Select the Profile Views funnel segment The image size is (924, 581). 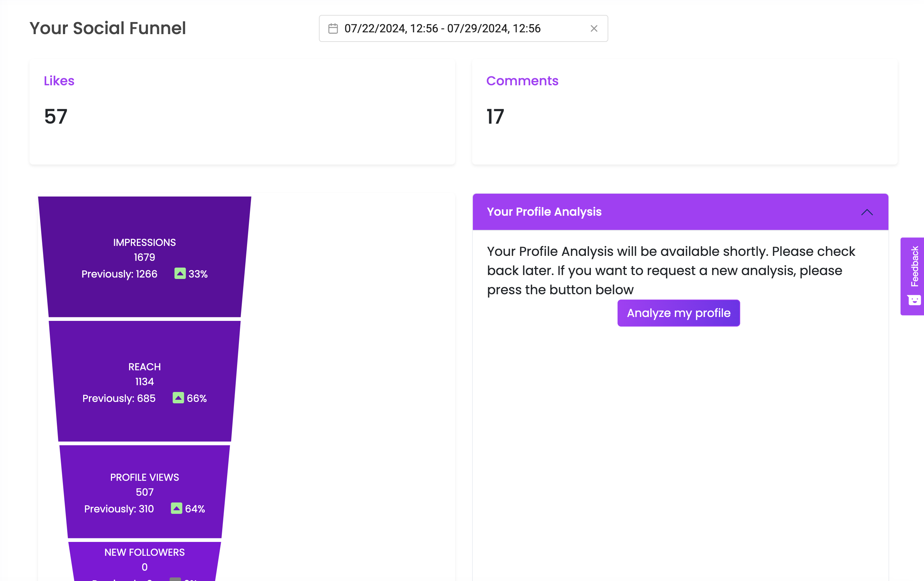pos(145,492)
